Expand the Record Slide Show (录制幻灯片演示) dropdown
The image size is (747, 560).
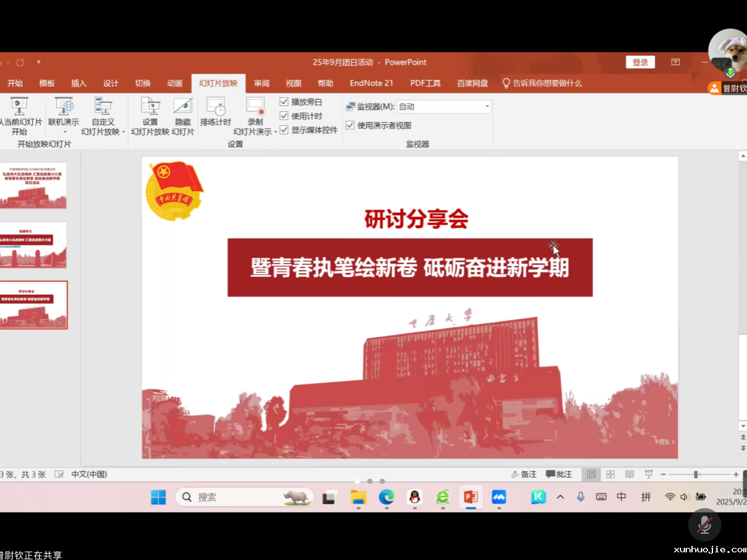(276, 132)
